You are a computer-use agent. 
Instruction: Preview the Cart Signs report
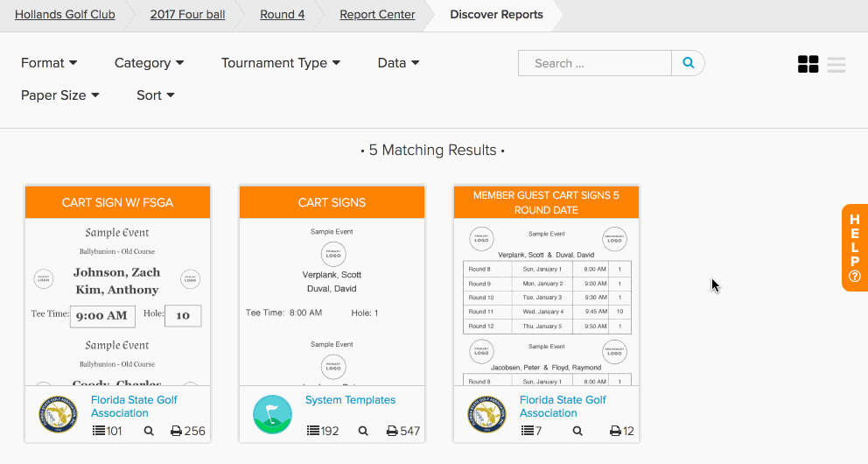click(363, 431)
